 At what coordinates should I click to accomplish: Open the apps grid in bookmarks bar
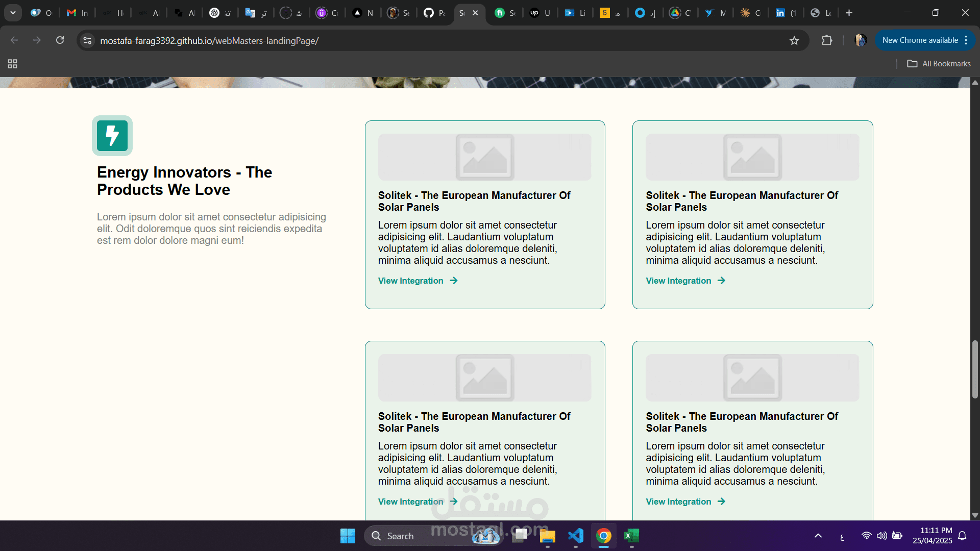(x=13, y=64)
